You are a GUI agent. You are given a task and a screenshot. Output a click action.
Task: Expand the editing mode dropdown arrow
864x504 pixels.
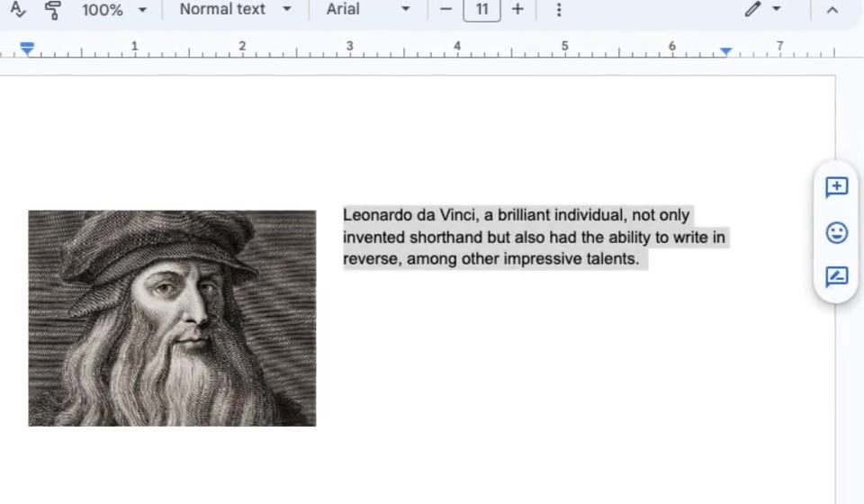(777, 9)
